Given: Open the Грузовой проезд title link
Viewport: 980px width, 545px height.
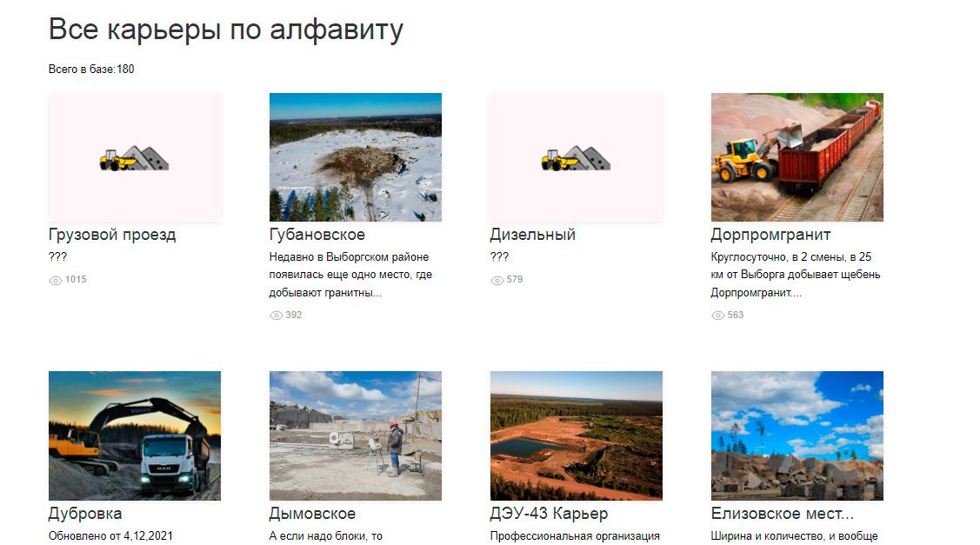Looking at the screenshot, I should (x=112, y=235).
